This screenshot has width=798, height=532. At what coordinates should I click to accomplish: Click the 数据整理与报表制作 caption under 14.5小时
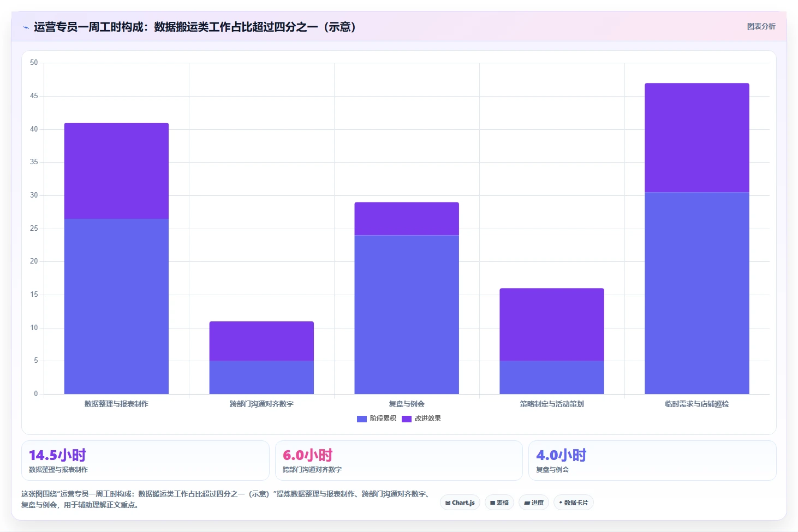(x=58, y=469)
